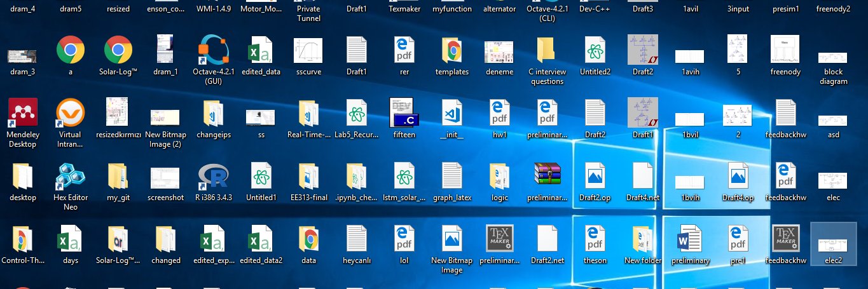
Task: Open feedbackhw TeXmaker file
Action: [x=786, y=239]
